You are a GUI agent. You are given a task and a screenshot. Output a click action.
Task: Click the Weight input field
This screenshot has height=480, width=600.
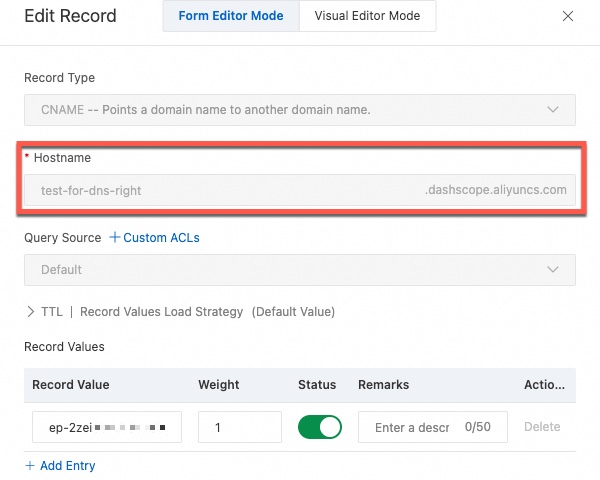239,427
